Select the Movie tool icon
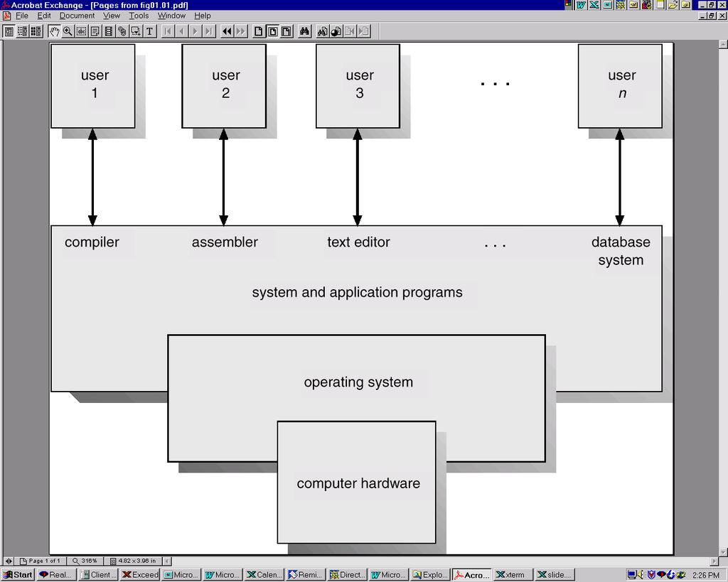The height and width of the screenshot is (582, 728). pos(136,31)
